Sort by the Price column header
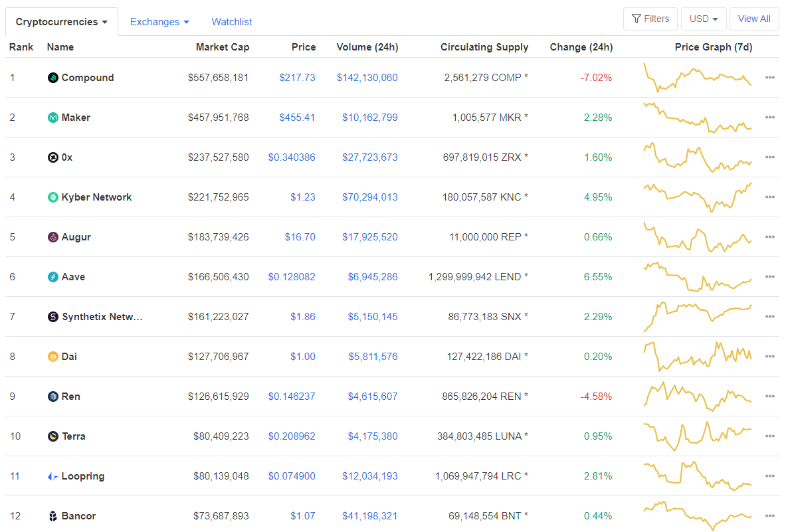Screen dimensions: 786x532 [x=304, y=47]
